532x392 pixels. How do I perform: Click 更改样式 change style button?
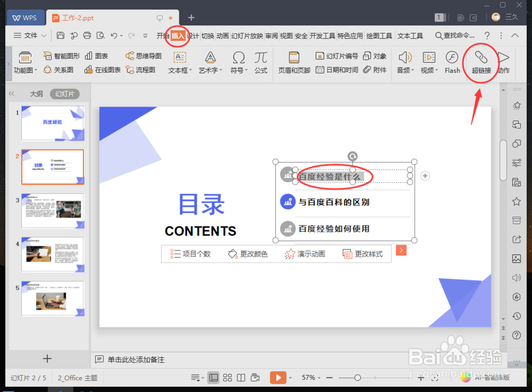[363, 254]
